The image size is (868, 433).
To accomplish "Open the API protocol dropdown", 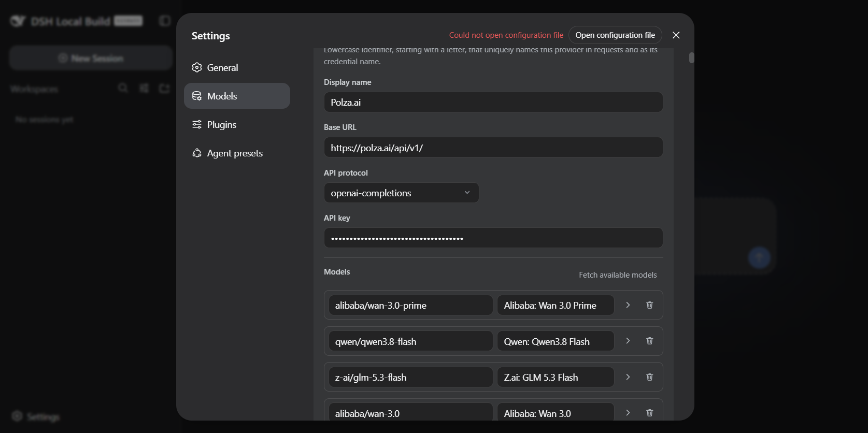I will tap(401, 193).
